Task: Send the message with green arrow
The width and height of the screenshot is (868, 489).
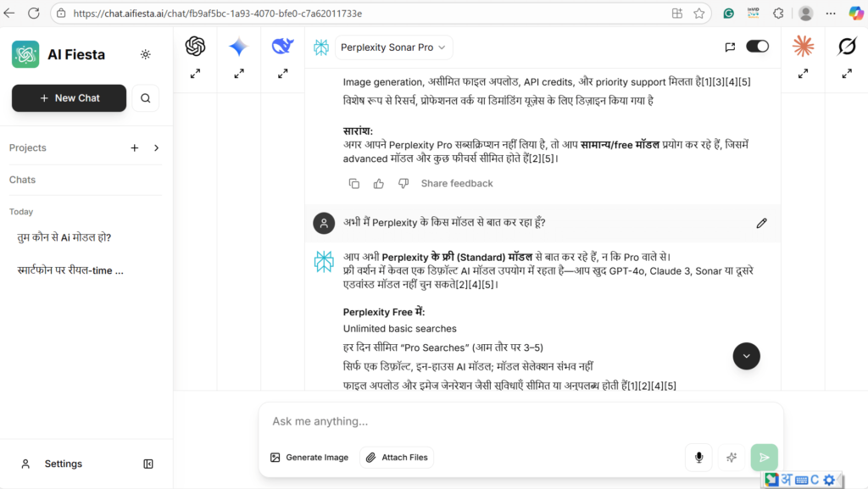Action: click(x=765, y=458)
